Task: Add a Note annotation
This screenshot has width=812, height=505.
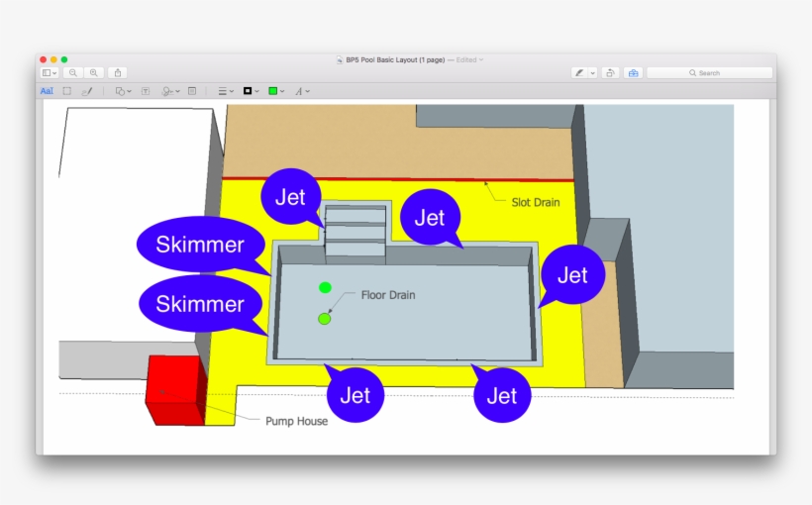Action: coord(192,91)
